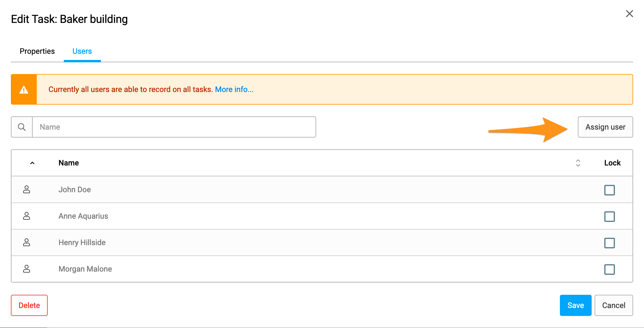Focus the Name search field
Viewport: 644px width, 328px height.
pos(174,127)
